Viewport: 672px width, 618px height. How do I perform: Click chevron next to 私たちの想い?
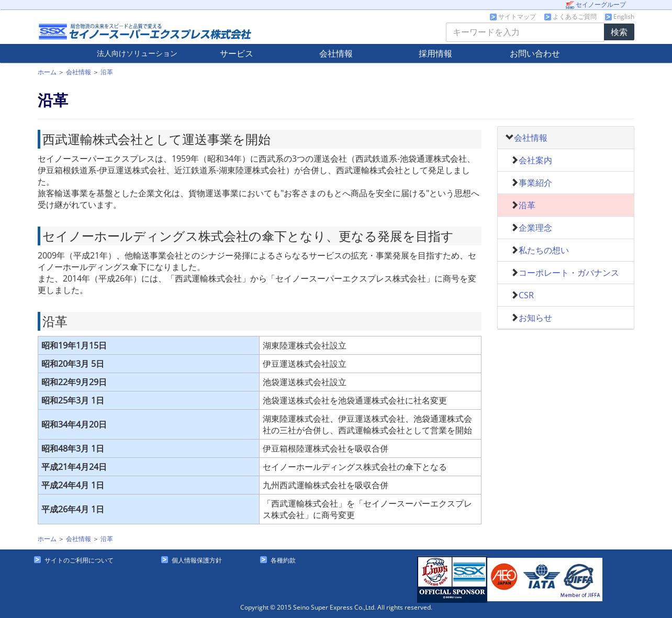515,250
